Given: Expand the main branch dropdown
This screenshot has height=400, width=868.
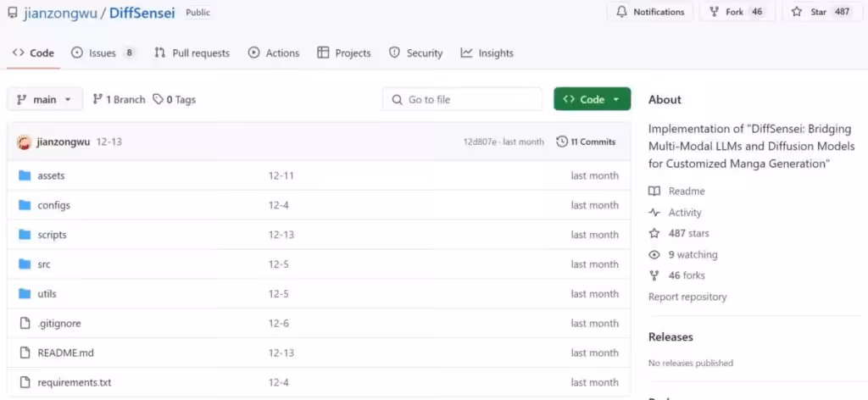Looking at the screenshot, I should pyautogui.click(x=45, y=99).
